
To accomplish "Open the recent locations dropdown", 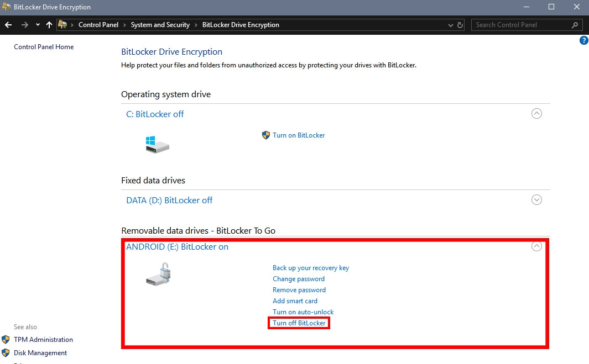I will point(38,25).
